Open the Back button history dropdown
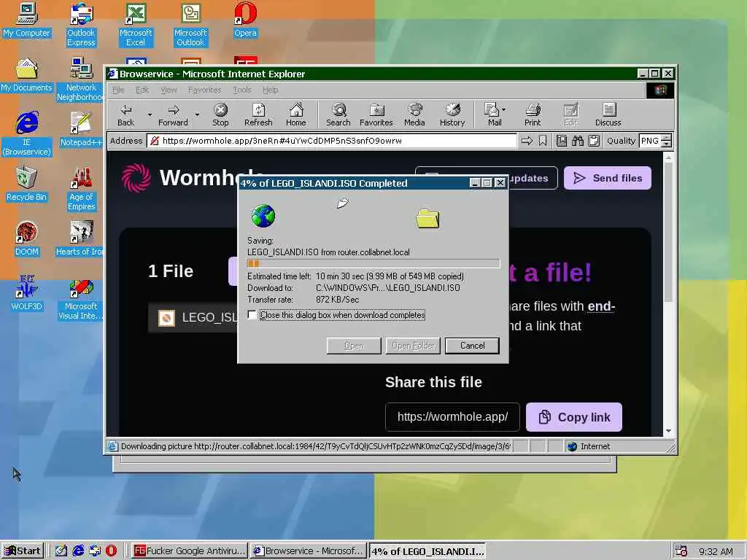747x560 pixels. click(x=149, y=114)
